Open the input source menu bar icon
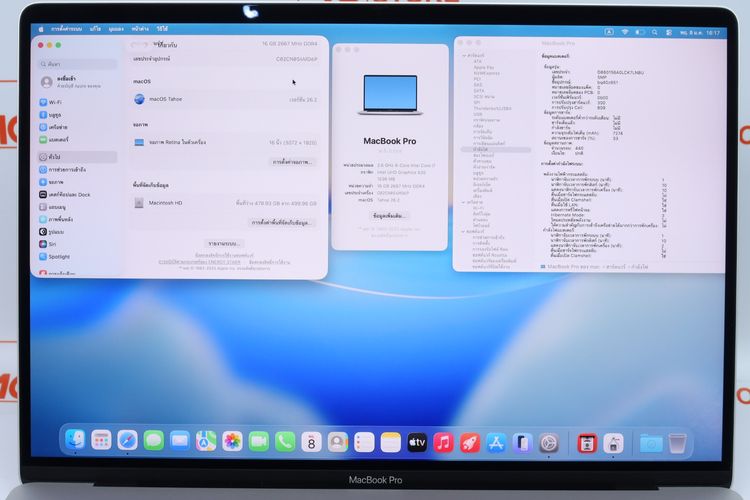This screenshot has height=500, width=750. [609, 32]
